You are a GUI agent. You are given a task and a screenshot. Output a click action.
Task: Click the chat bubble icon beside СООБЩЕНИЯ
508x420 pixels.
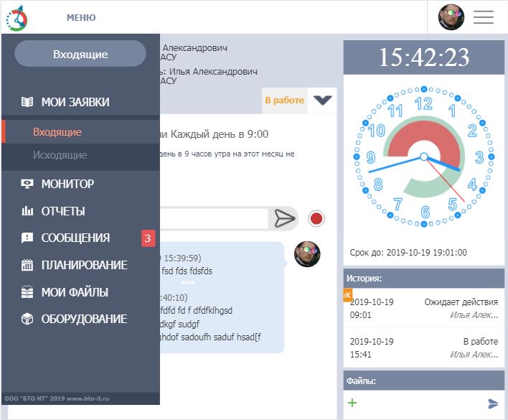click(27, 238)
